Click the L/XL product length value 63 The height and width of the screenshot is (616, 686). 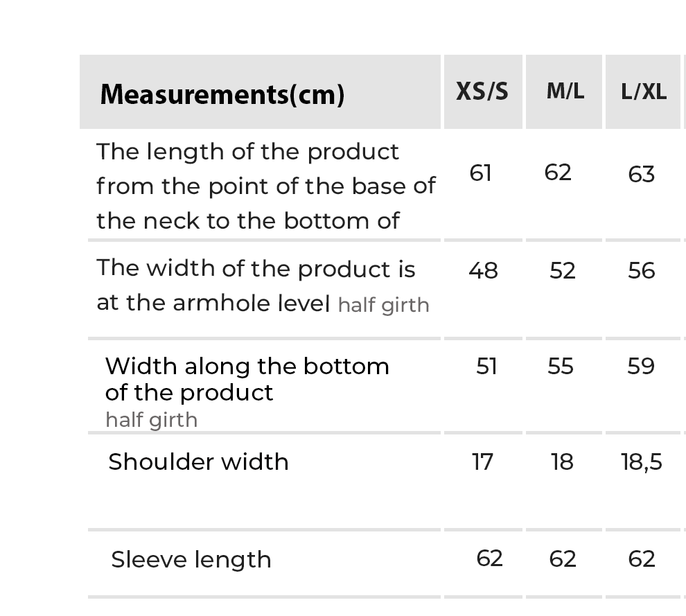pyautogui.click(x=641, y=174)
